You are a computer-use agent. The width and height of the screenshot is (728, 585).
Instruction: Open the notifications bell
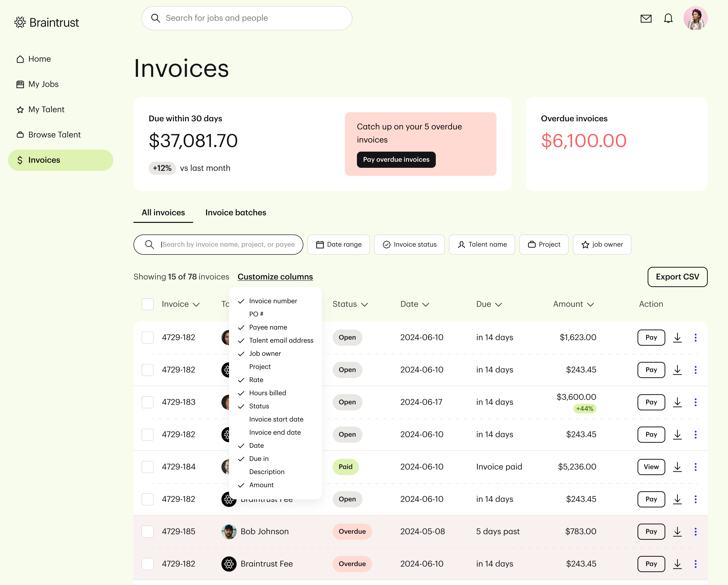coord(668,18)
